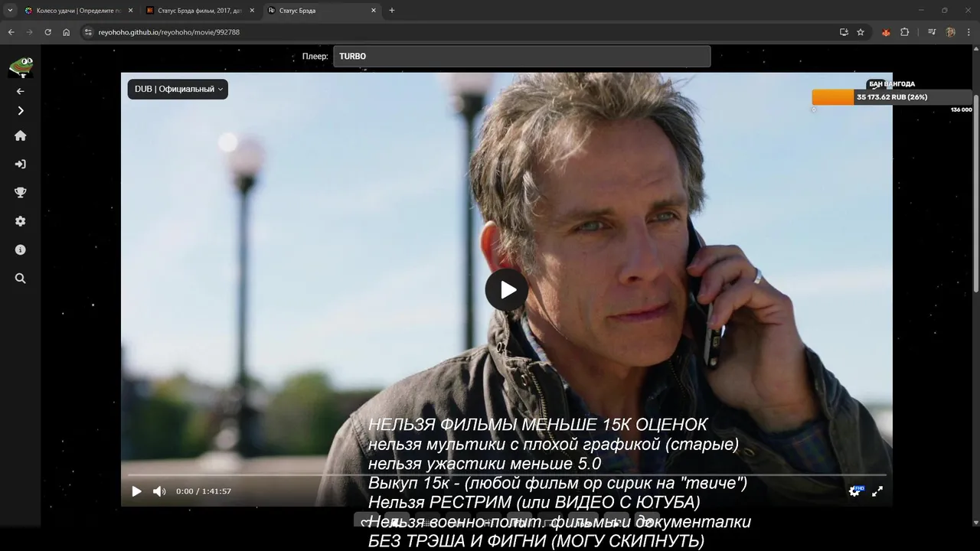Start the movie with the center play button
Viewport: 980px width, 551px height.
click(x=507, y=290)
